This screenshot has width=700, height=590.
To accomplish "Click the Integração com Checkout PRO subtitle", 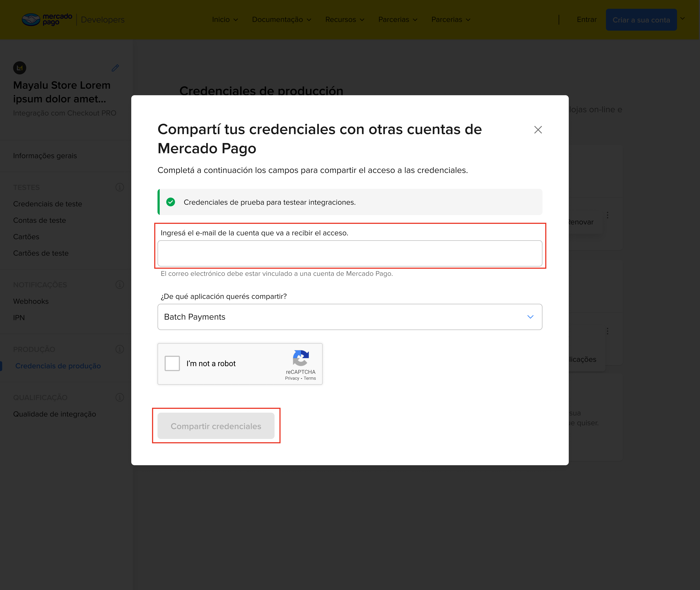I will click(65, 113).
